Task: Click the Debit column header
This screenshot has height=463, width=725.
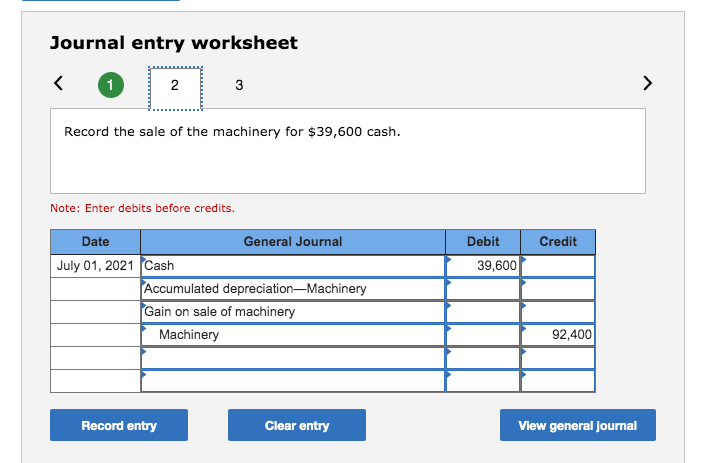Action: (483, 241)
